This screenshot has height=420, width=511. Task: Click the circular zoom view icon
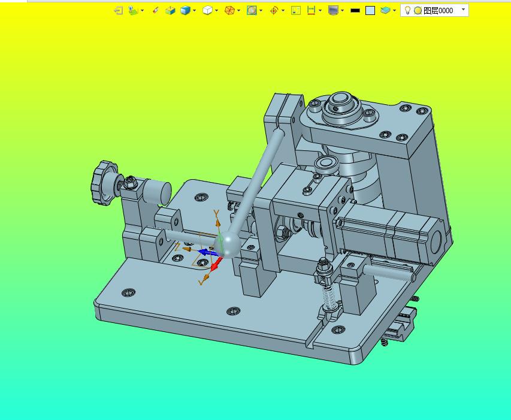pyautogui.click(x=252, y=11)
